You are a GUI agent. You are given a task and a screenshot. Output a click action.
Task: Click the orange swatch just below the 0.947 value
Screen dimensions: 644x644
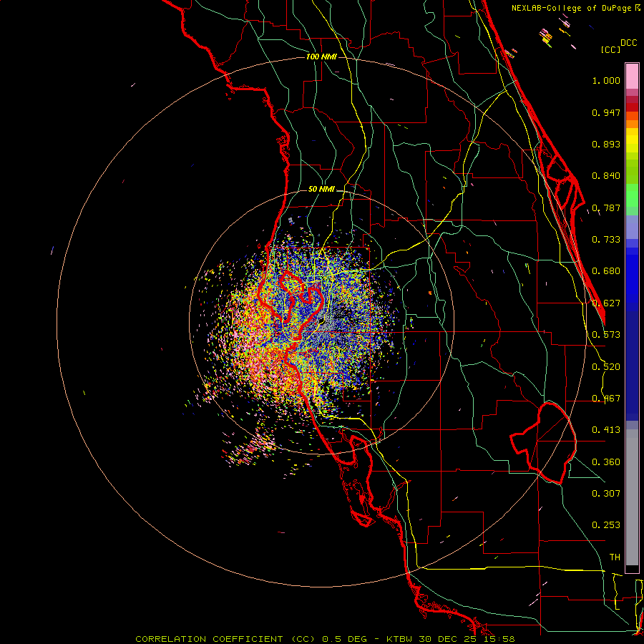(x=632, y=124)
